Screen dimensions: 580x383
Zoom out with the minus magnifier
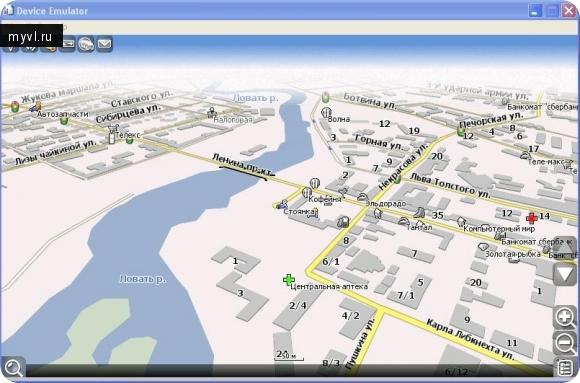pyautogui.click(x=564, y=343)
